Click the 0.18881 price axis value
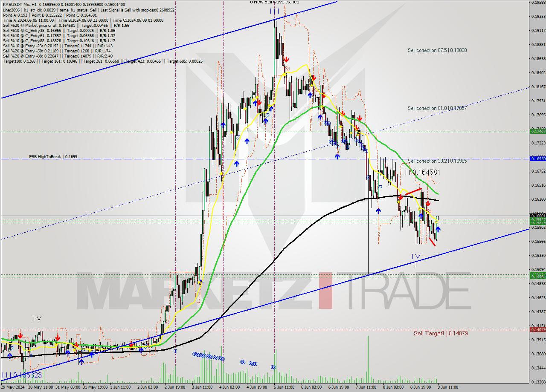The width and height of the screenshot is (546, 392). tap(538, 44)
